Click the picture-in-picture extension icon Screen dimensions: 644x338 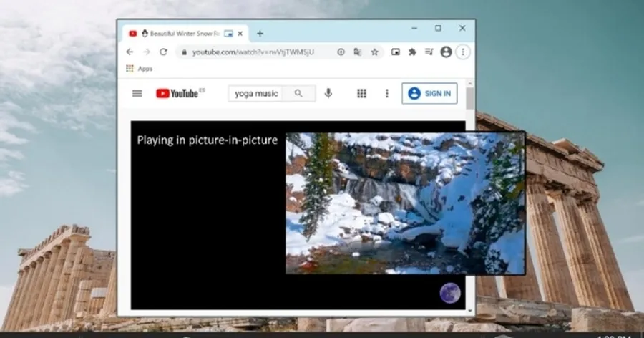(x=396, y=52)
